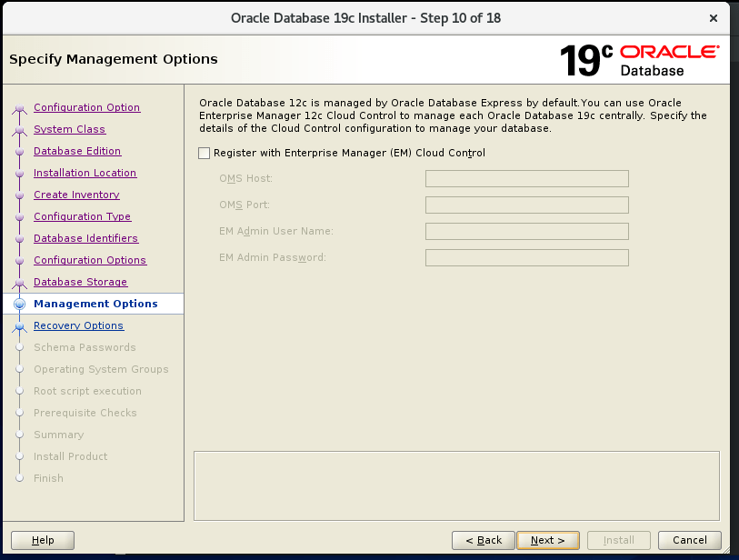Image resolution: width=739 pixels, height=560 pixels.
Task: Click the Database Identifiers step bullet
Action: point(19,239)
